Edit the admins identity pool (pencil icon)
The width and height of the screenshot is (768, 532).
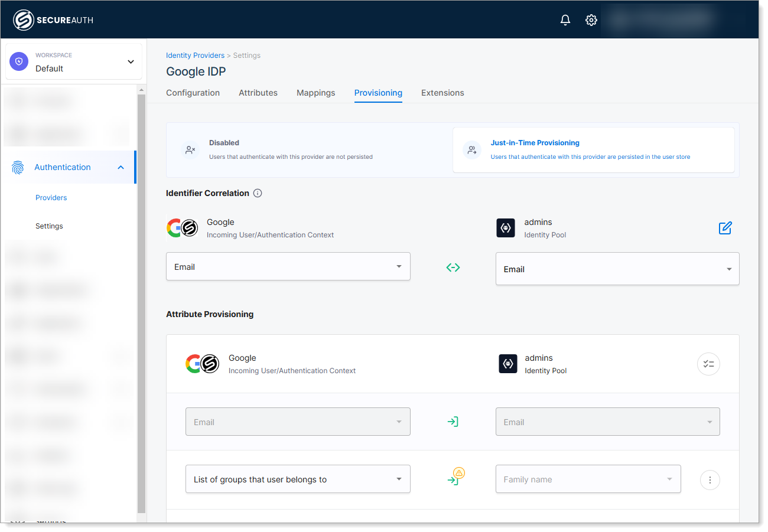pos(725,228)
